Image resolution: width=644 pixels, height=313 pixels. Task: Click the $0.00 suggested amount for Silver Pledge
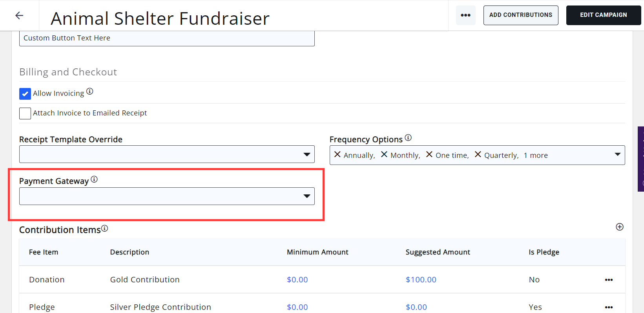click(x=416, y=307)
